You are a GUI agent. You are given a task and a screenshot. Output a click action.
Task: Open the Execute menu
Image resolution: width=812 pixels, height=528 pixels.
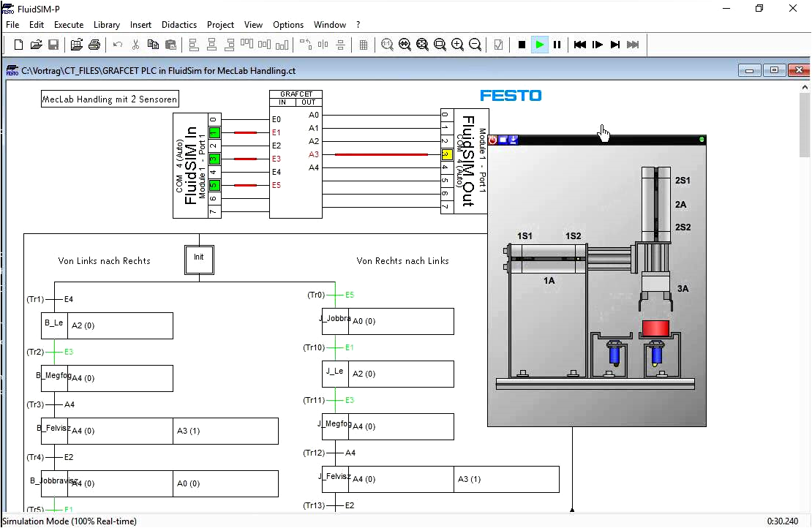[x=69, y=25]
